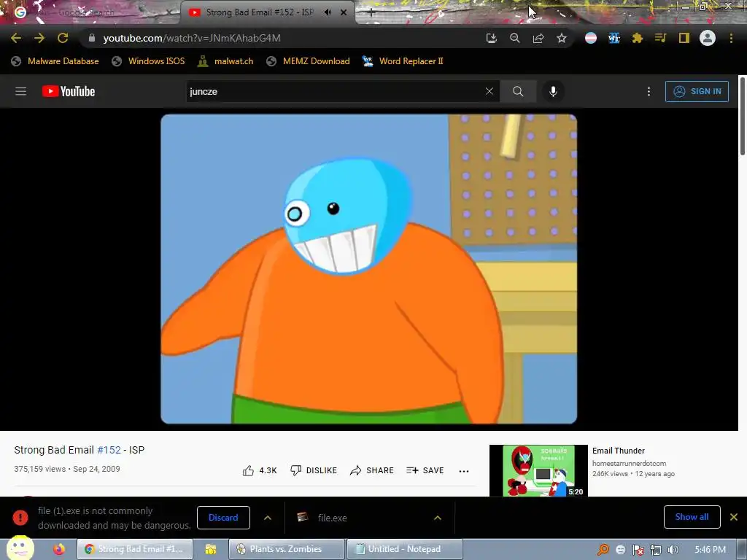Launch Firefox from the taskbar
The height and width of the screenshot is (560, 747).
tap(59, 549)
